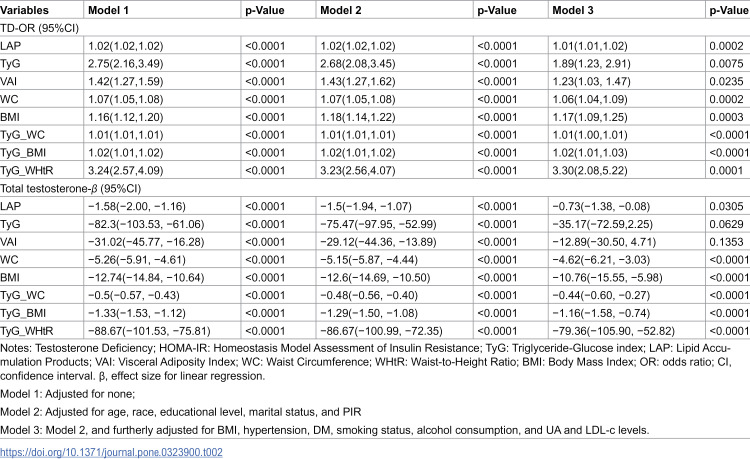The image size is (750, 459).
Task: Select the LAP p-value 0.0305 cell
Action: [x=726, y=206]
